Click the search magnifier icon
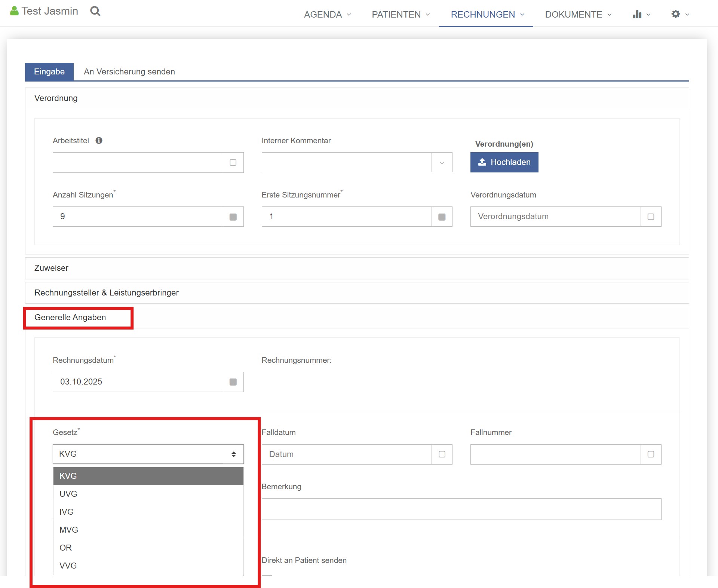The image size is (718, 588). pyautogui.click(x=95, y=11)
